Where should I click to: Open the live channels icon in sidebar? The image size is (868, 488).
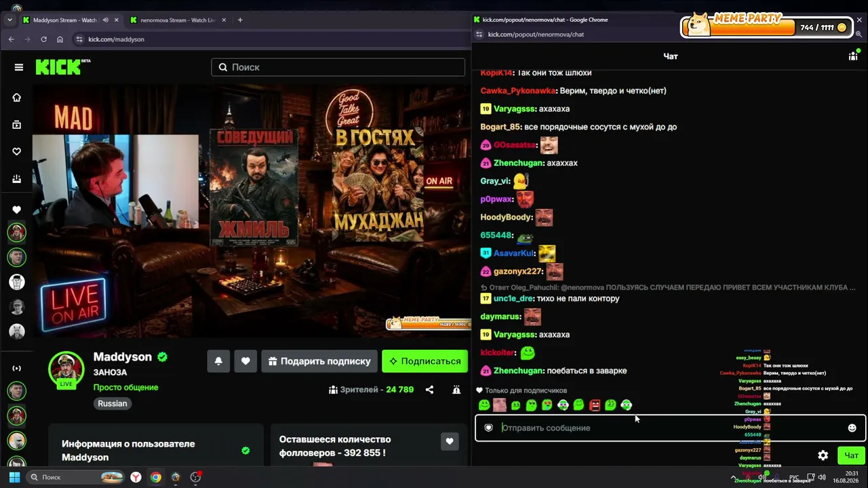click(x=17, y=368)
